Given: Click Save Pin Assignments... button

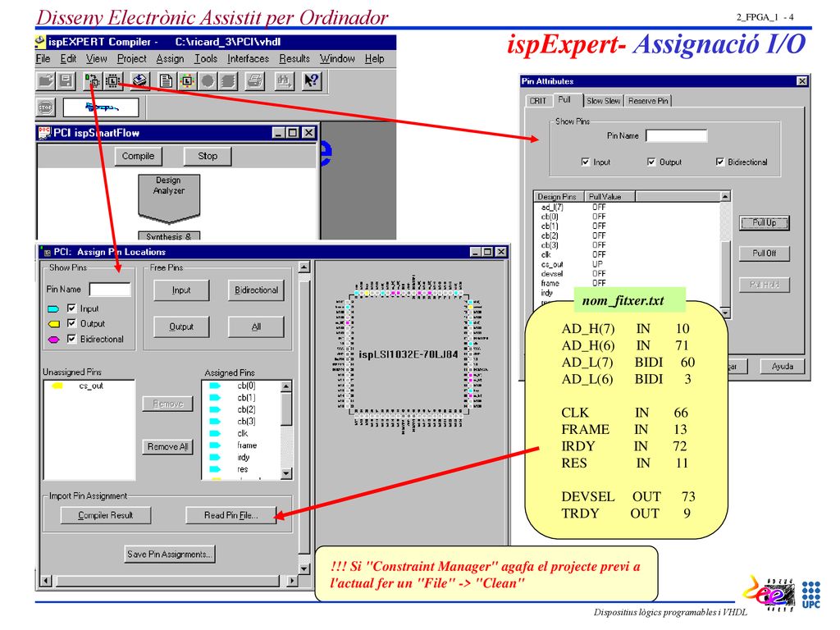Looking at the screenshot, I should tap(169, 554).
